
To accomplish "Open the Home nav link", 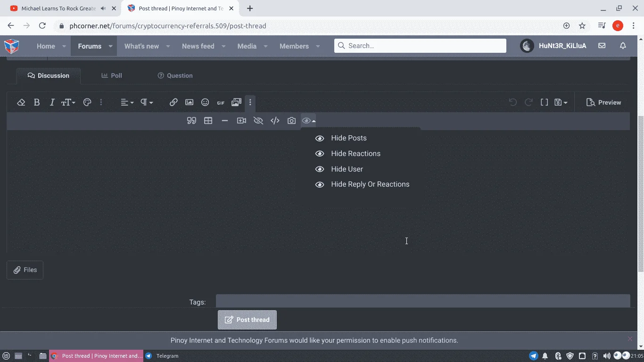I will pyautogui.click(x=46, y=46).
